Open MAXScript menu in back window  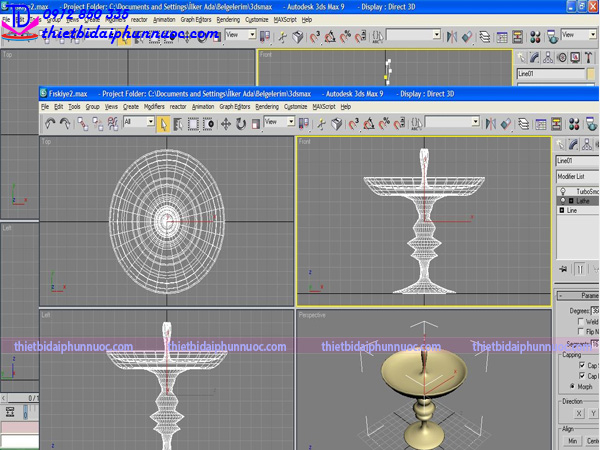pyautogui.click(x=285, y=20)
